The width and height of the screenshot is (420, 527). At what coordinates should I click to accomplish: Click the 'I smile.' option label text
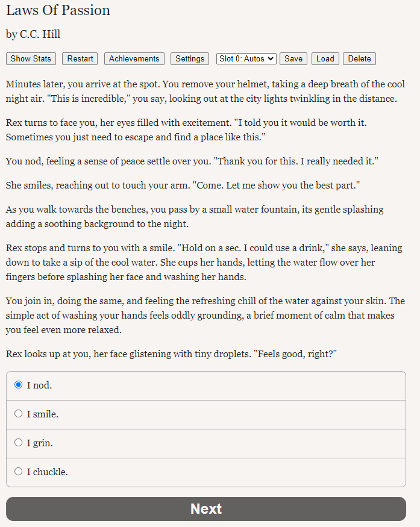tap(43, 414)
